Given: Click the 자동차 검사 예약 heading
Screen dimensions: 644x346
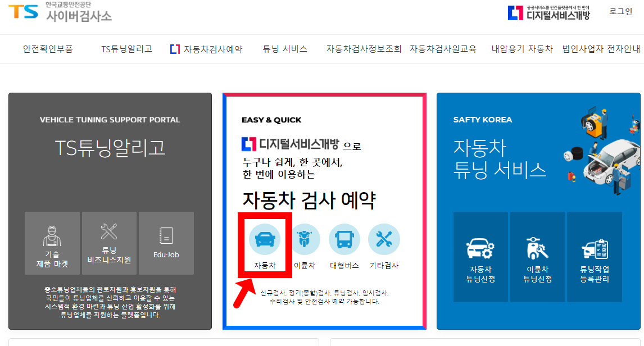Looking at the screenshot, I should point(309,201).
